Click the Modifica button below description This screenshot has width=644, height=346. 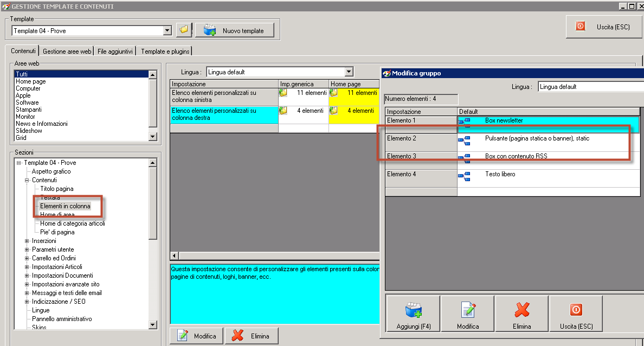[x=197, y=336]
